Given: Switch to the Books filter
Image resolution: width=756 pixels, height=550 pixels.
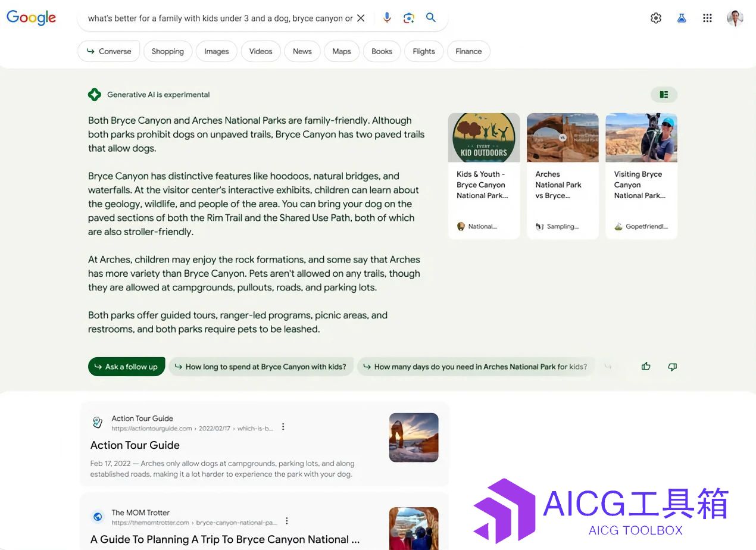Looking at the screenshot, I should tap(382, 51).
